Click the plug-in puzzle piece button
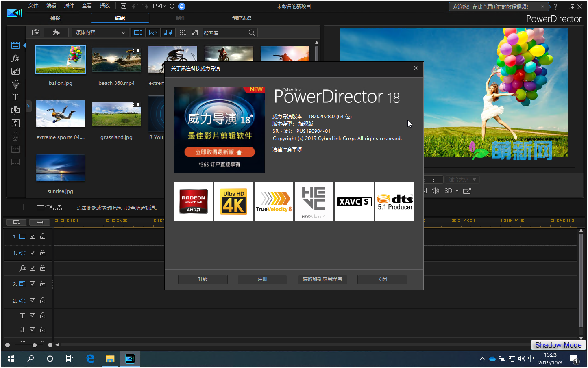The height and width of the screenshot is (368, 588). (56, 32)
